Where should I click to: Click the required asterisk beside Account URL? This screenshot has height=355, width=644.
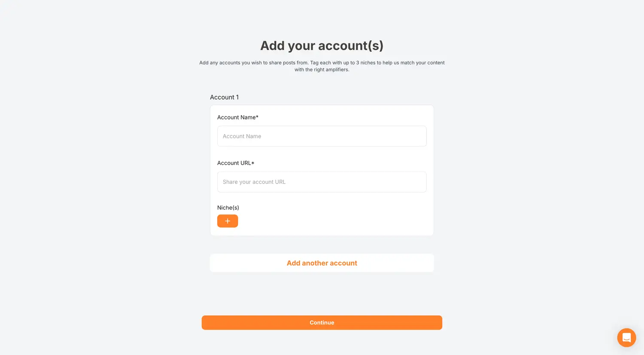[x=253, y=163]
